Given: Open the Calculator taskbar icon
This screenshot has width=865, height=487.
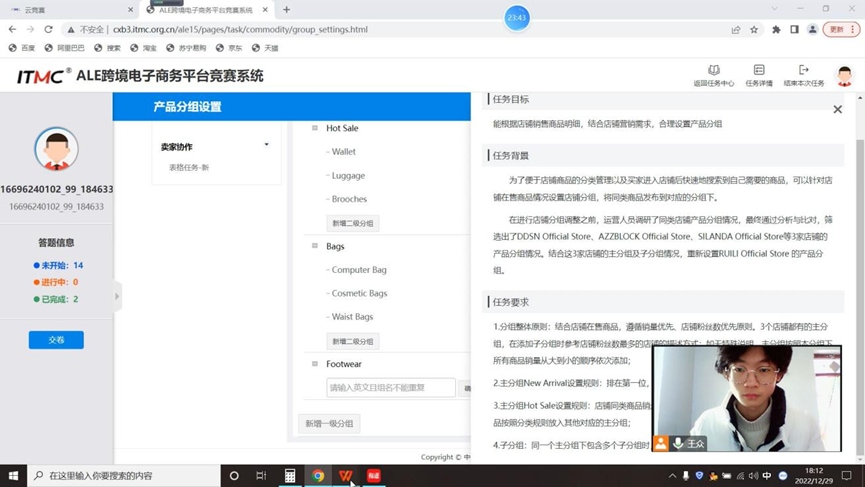Looking at the screenshot, I should coord(290,475).
